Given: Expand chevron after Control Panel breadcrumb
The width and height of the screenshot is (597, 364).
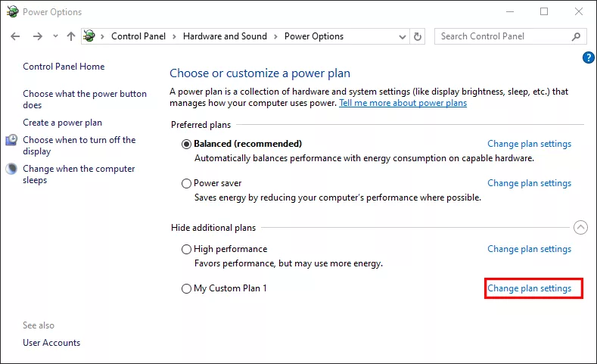Looking at the screenshot, I should point(174,36).
